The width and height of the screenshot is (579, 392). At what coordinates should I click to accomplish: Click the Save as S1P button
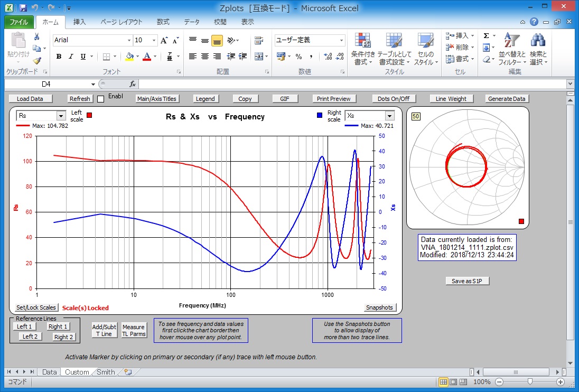pyautogui.click(x=467, y=281)
